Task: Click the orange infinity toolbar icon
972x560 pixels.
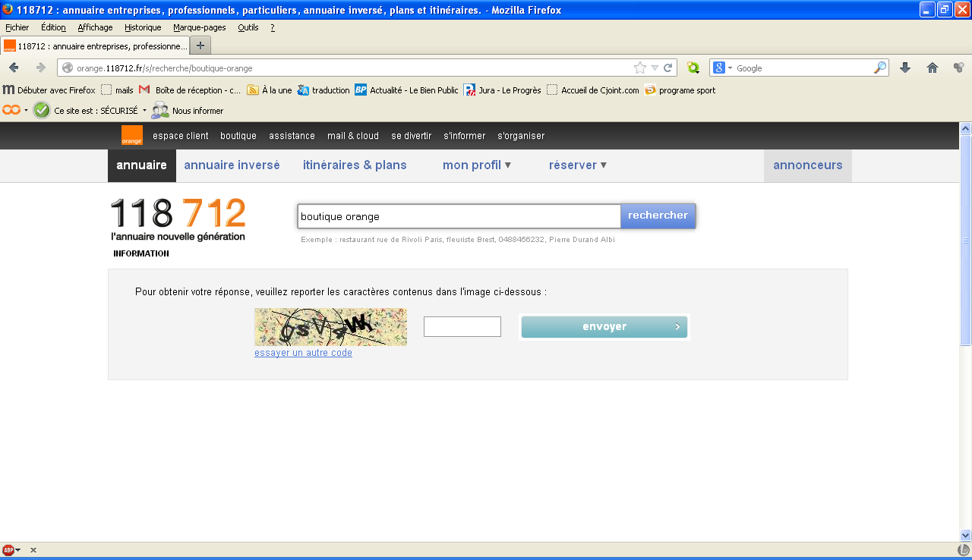Action: (x=11, y=110)
